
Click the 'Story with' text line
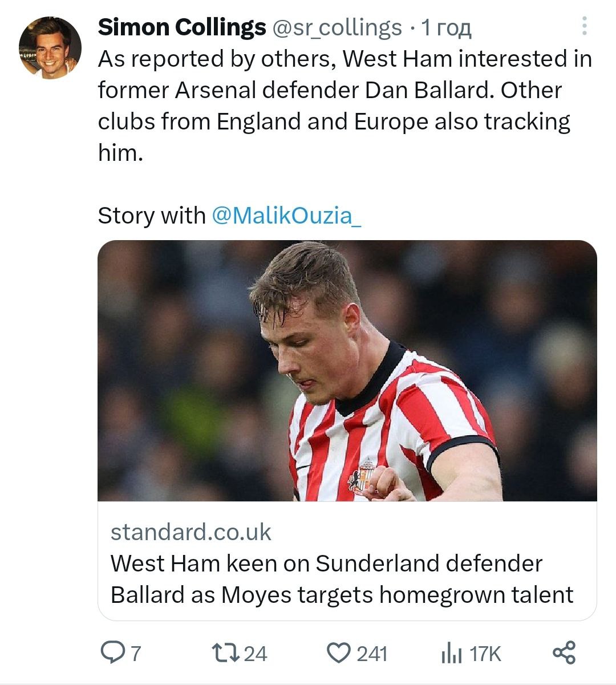coord(151,215)
